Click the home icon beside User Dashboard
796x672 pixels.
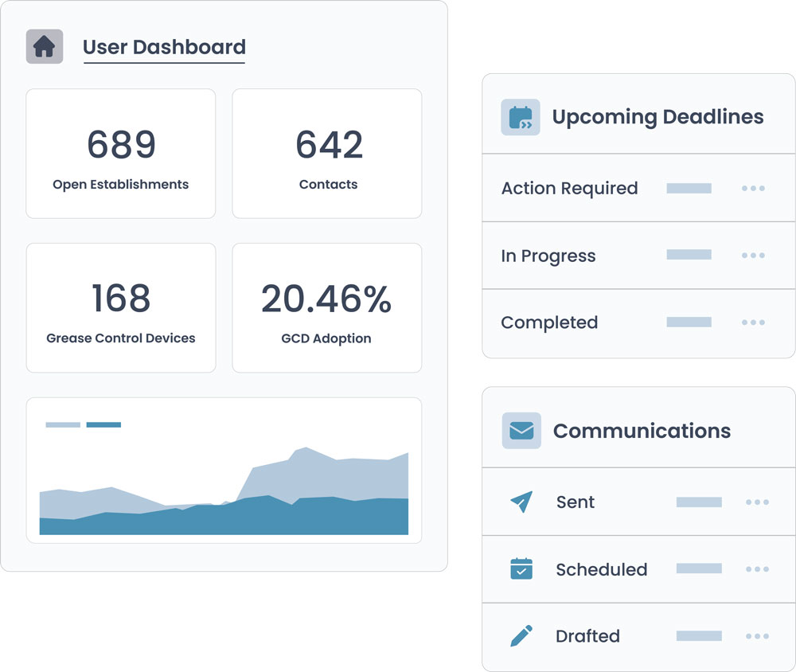click(x=45, y=47)
